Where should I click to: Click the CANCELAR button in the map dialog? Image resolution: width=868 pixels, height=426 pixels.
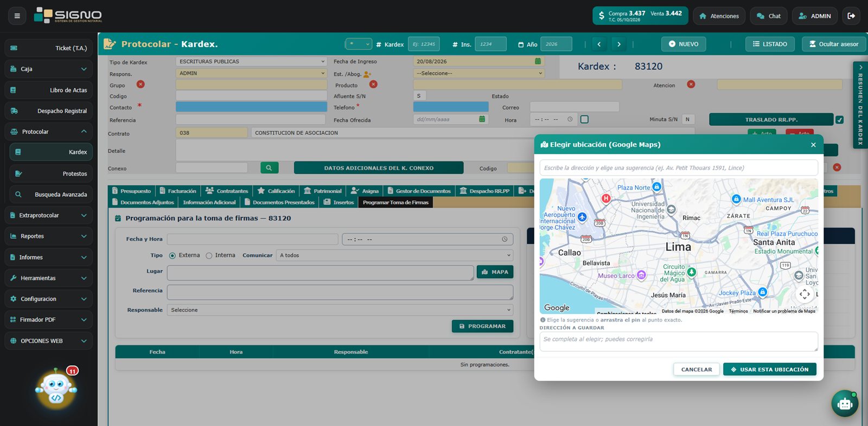click(x=697, y=369)
